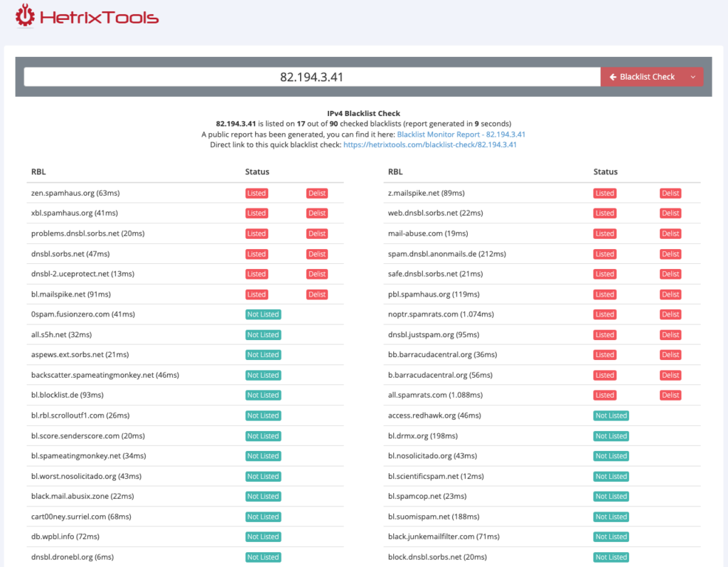
Task: Click the spam.dnsbl.anonmails.de (212ms) entry
Action: (x=447, y=254)
